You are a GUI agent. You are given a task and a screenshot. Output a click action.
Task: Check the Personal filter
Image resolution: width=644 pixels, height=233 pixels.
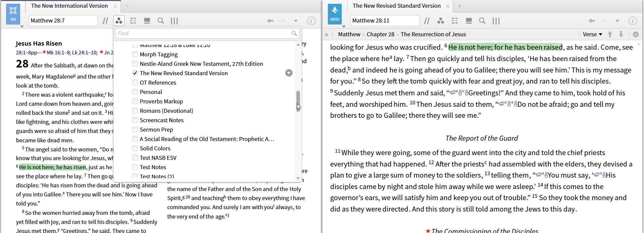tap(135, 92)
